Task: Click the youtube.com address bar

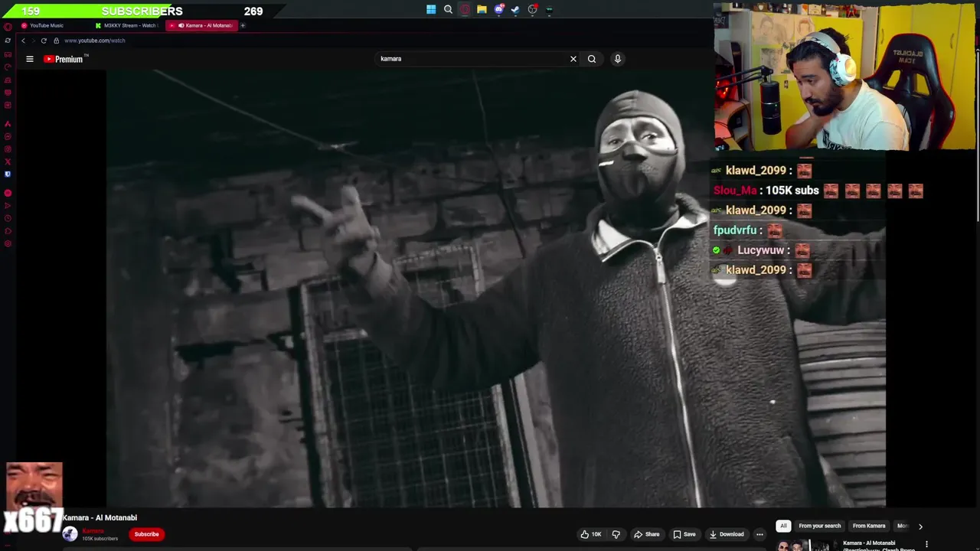Action: coord(94,41)
